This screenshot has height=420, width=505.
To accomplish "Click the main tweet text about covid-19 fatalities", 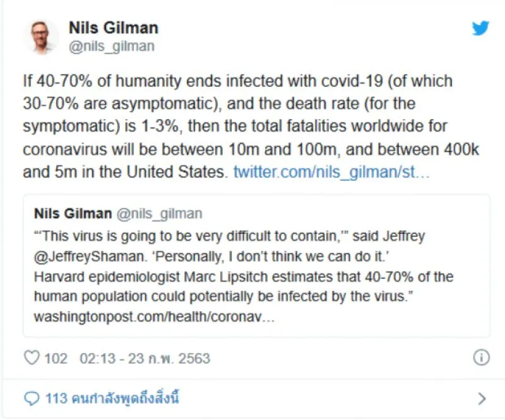I will click(x=238, y=126).
